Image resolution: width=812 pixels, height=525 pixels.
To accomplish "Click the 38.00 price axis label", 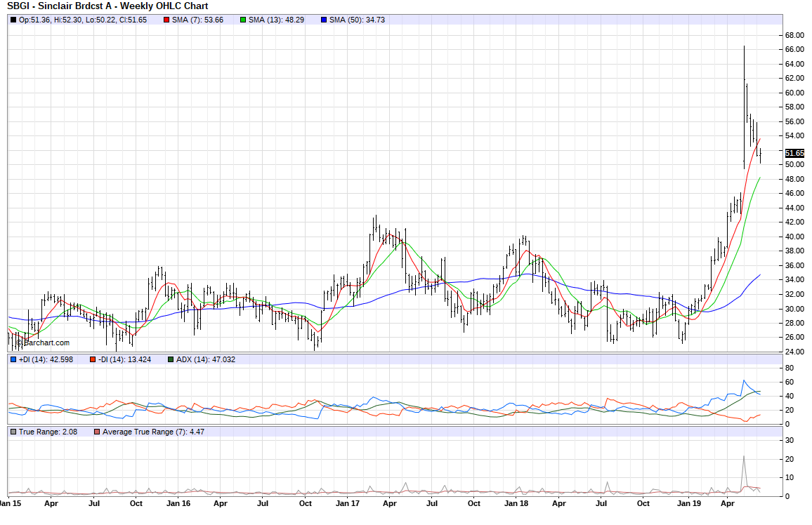I will coord(794,251).
